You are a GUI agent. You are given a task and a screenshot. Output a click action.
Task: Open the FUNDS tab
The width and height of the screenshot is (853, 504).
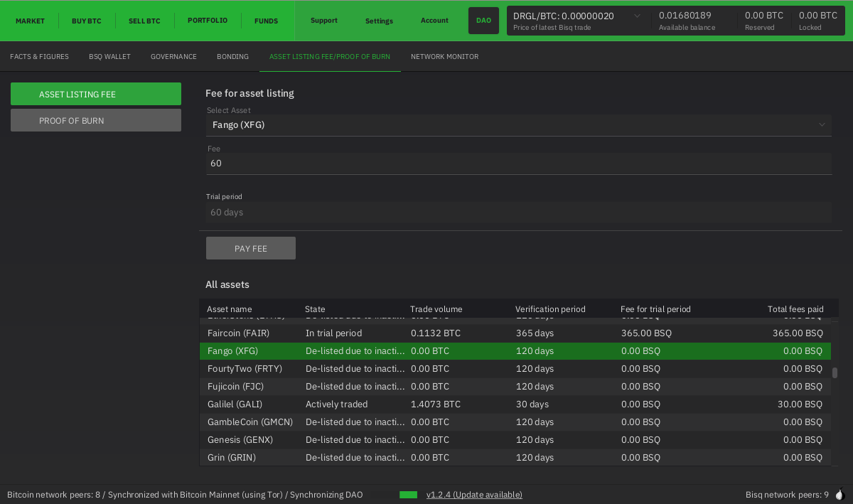point(267,21)
